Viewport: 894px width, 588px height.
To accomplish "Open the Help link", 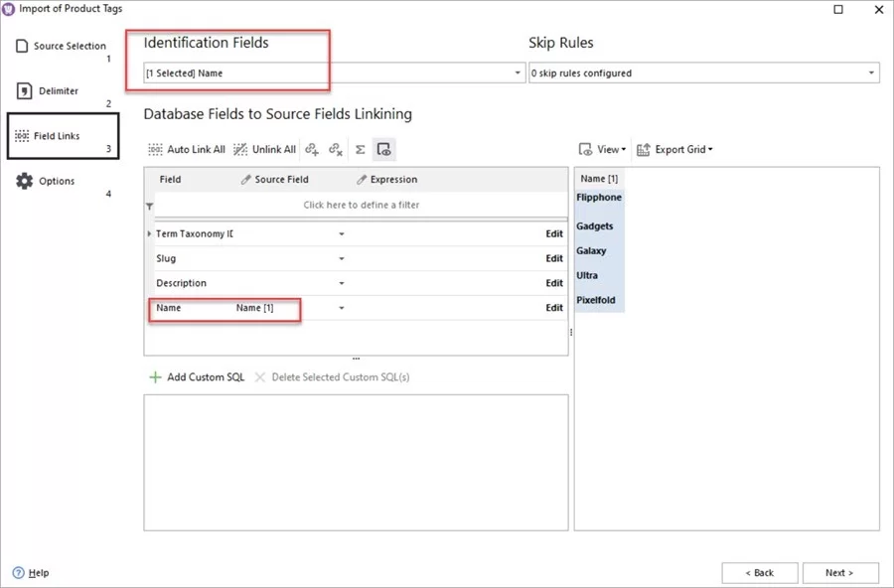I will coord(32,572).
